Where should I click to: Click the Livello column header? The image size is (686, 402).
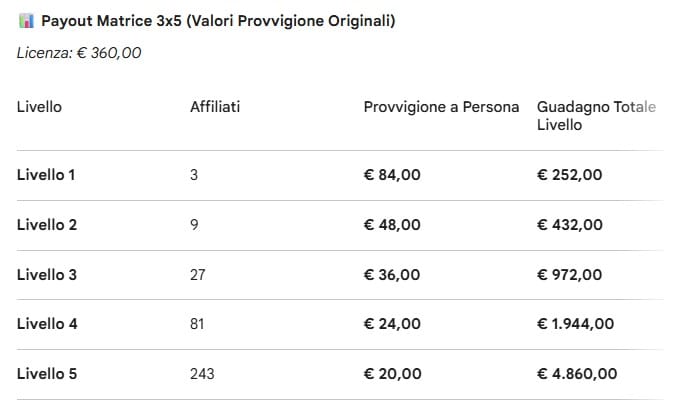39,107
